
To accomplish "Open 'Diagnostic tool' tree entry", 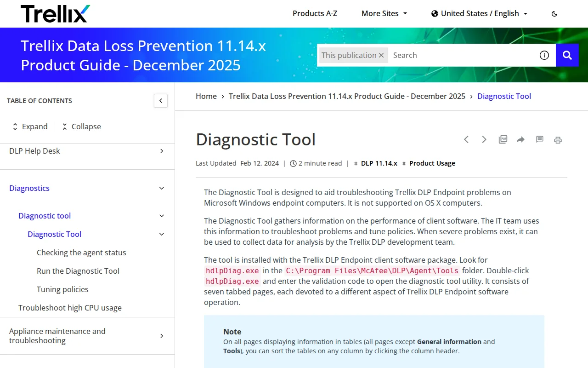I will (x=45, y=216).
